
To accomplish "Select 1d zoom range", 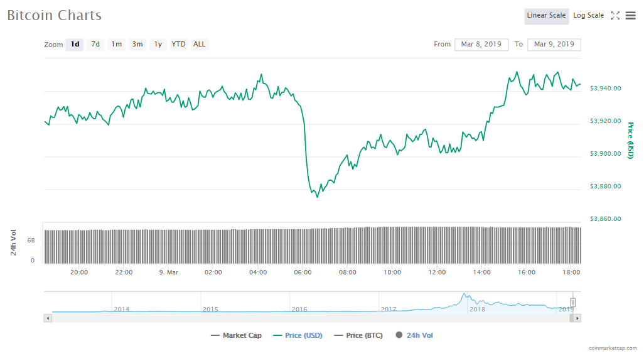I will pyautogui.click(x=75, y=45).
